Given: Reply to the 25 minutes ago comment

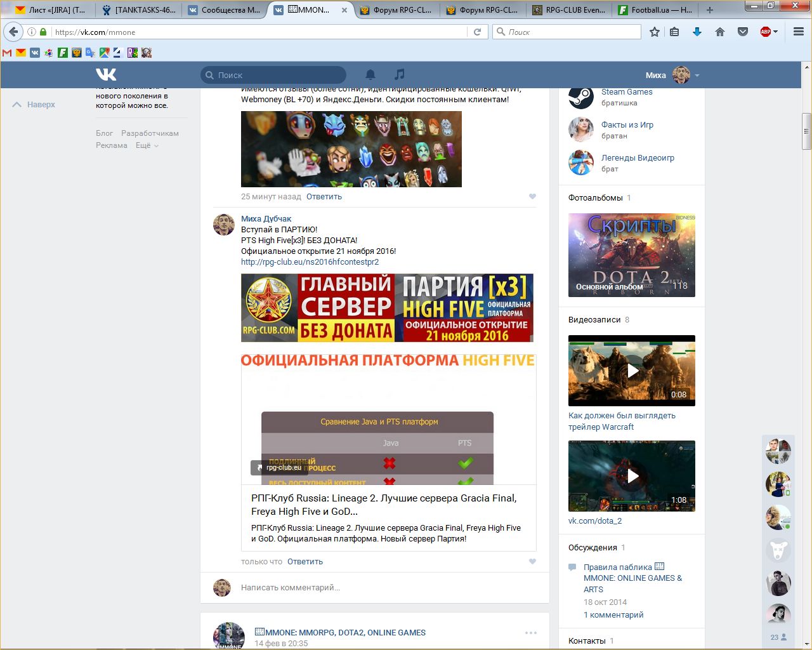Looking at the screenshot, I should (x=324, y=197).
